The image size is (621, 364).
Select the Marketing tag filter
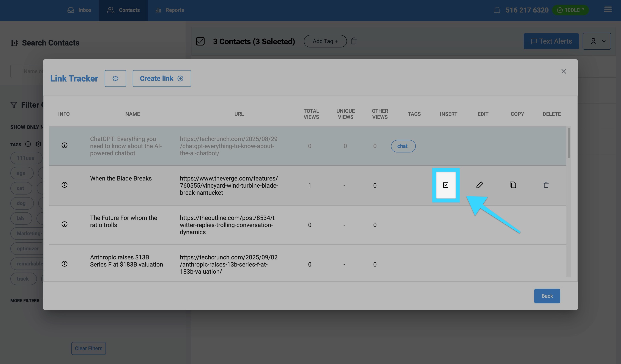pyautogui.click(x=27, y=234)
